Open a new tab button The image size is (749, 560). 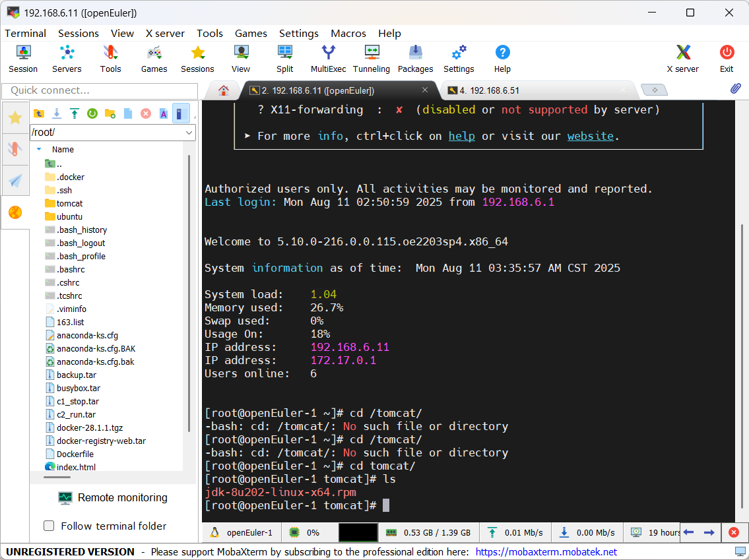pos(654,90)
